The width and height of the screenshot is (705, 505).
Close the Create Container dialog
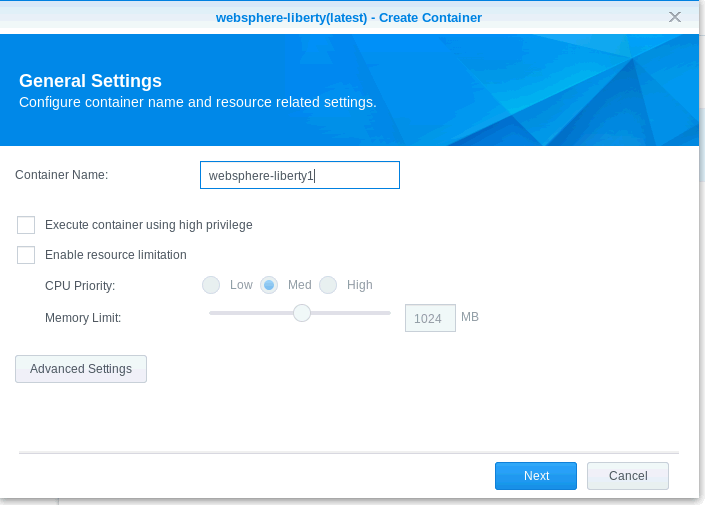pyautogui.click(x=675, y=17)
